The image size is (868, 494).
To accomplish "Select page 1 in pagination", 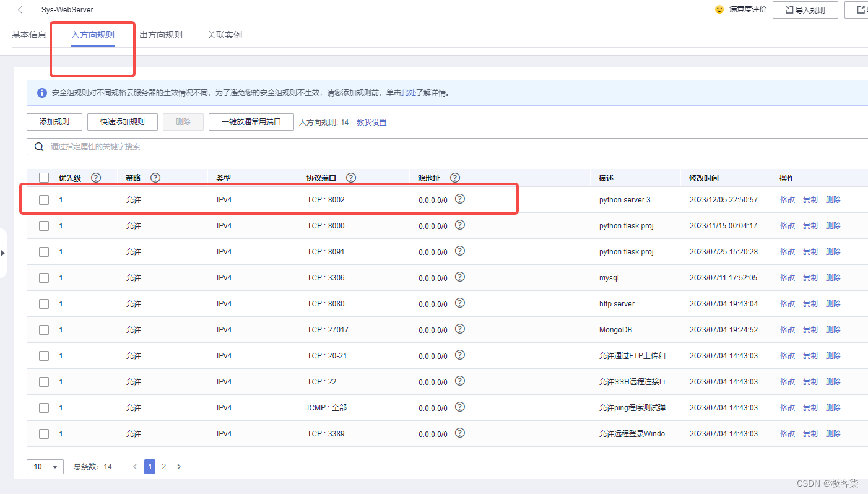I will (x=150, y=467).
